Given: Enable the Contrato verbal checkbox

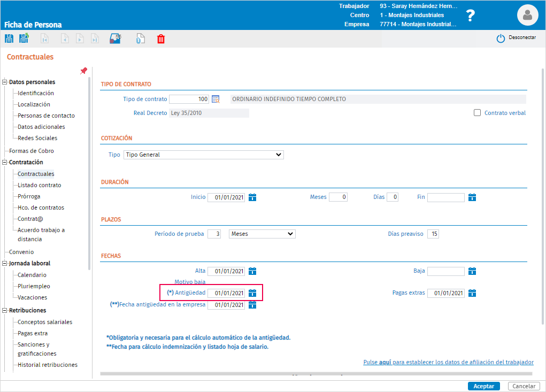Looking at the screenshot, I should [x=478, y=113].
